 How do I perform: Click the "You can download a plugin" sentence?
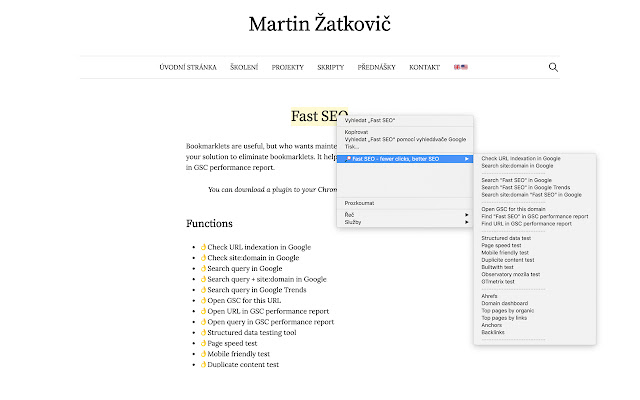click(272, 189)
